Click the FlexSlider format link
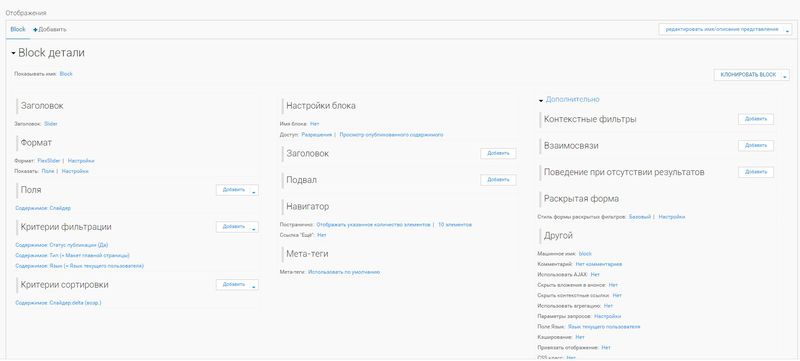The width and height of the screenshot is (800, 361). click(49, 161)
